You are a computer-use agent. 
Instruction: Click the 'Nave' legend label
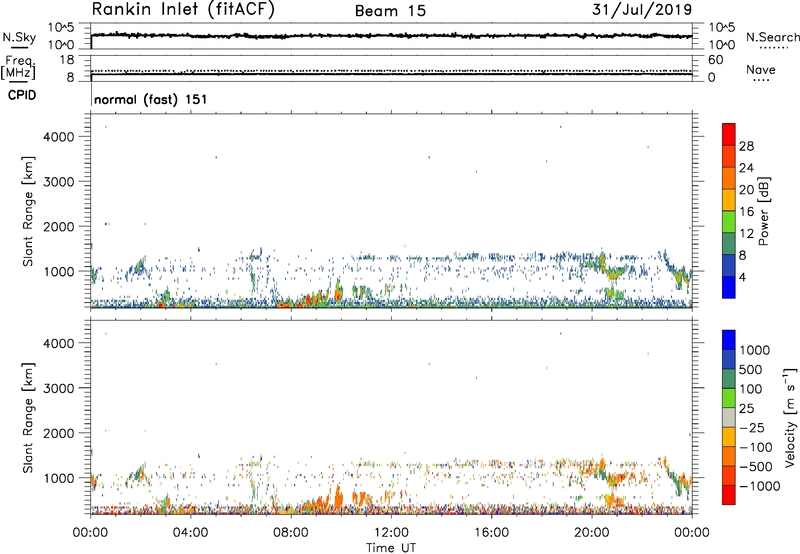[761, 70]
